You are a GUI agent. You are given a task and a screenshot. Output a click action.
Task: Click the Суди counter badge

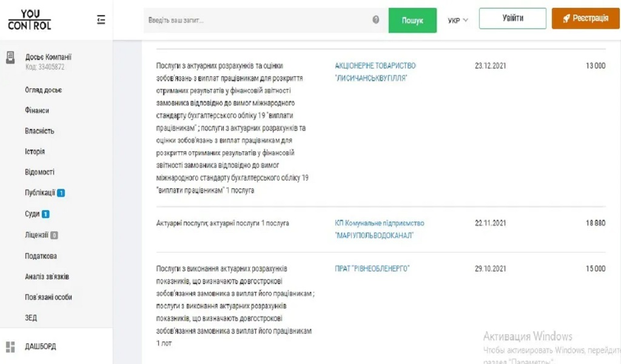point(45,214)
